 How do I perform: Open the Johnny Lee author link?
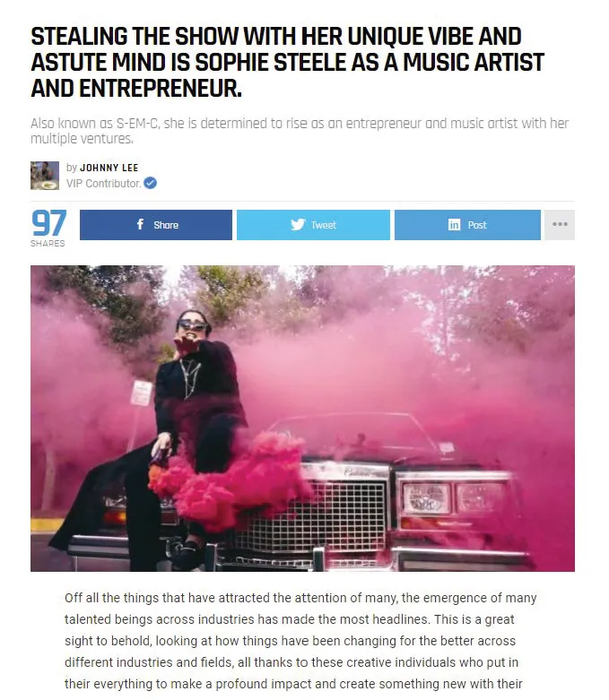coord(109,168)
